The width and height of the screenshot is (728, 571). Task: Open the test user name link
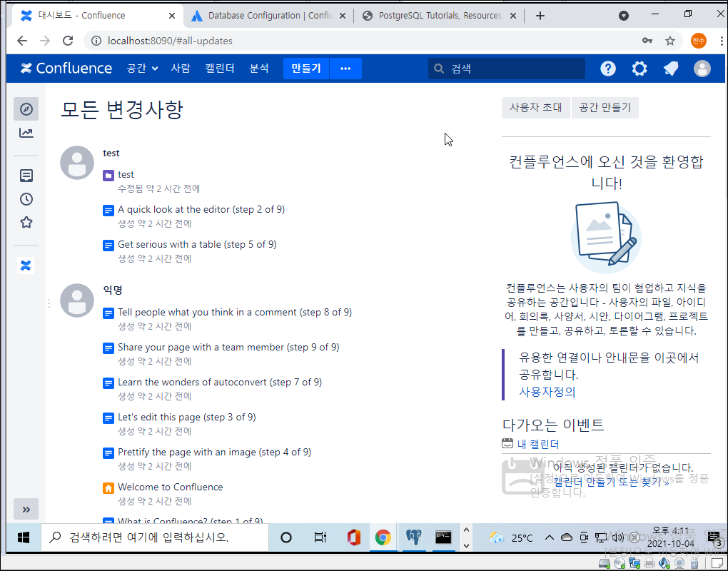point(111,153)
